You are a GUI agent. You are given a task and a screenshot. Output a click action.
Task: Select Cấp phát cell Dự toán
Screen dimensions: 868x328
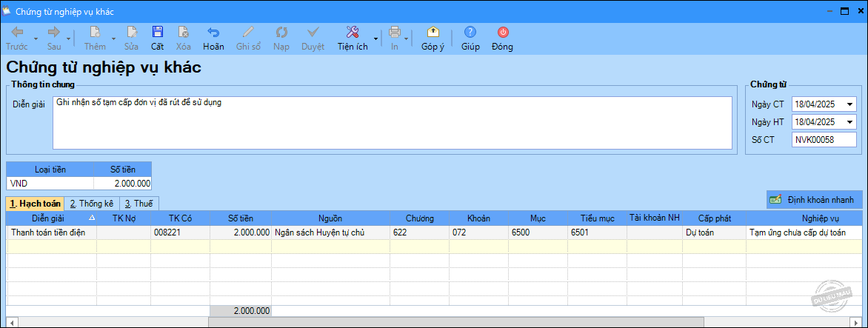pyautogui.click(x=714, y=232)
